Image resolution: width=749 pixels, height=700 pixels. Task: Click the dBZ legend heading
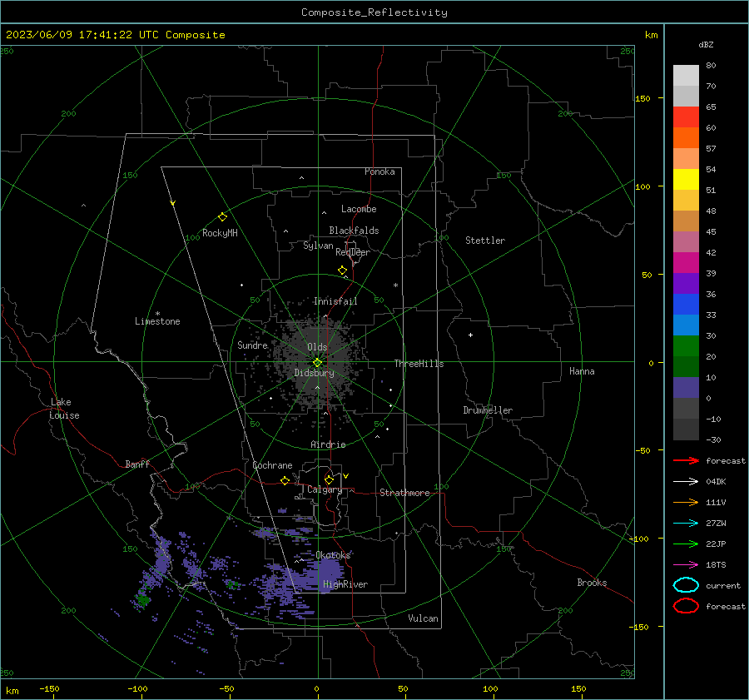pos(706,44)
